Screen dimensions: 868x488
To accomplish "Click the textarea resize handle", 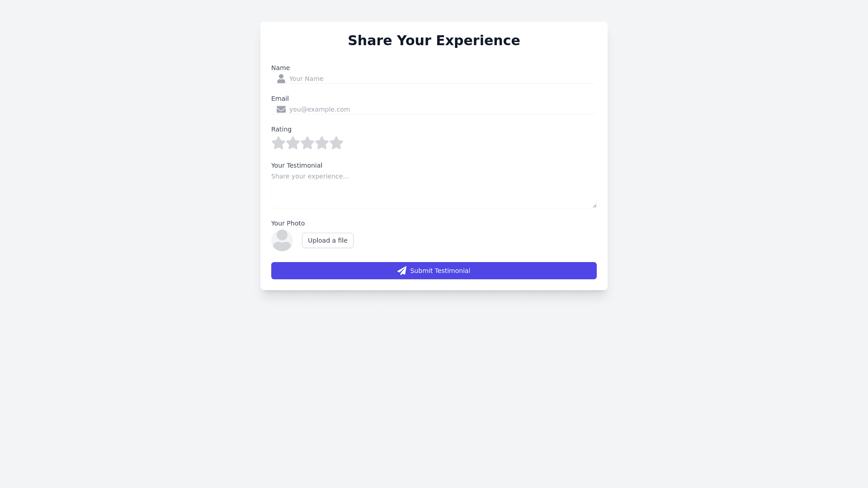I will pyautogui.click(x=594, y=206).
